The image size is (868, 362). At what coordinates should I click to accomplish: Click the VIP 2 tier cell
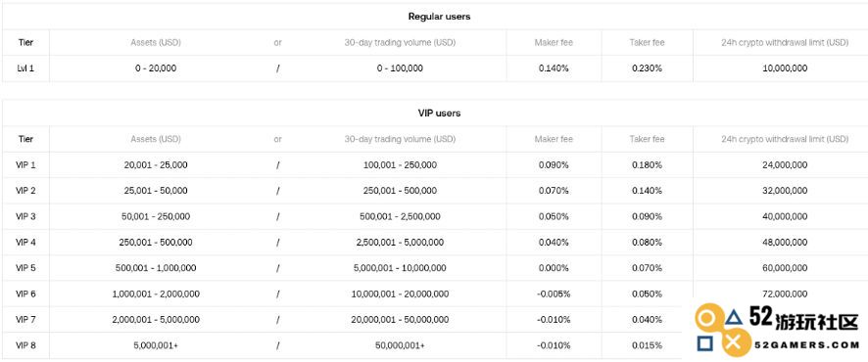pos(26,191)
